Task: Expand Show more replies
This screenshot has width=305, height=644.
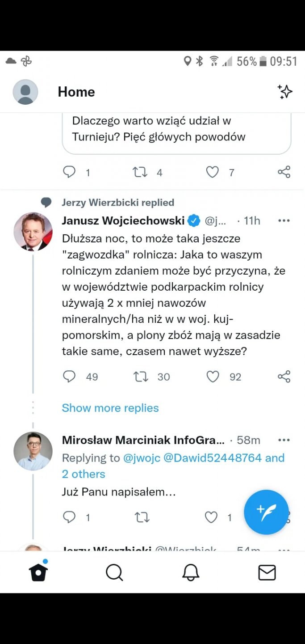Action: click(110, 408)
